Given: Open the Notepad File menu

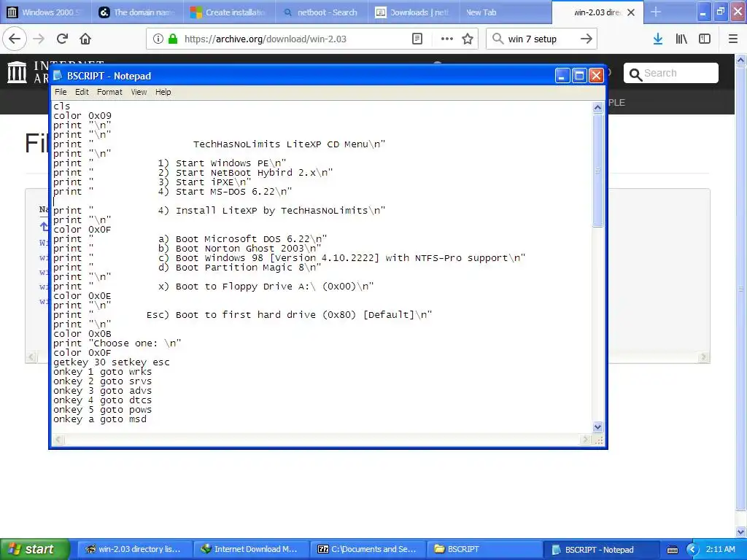Looking at the screenshot, I should 61,92.
